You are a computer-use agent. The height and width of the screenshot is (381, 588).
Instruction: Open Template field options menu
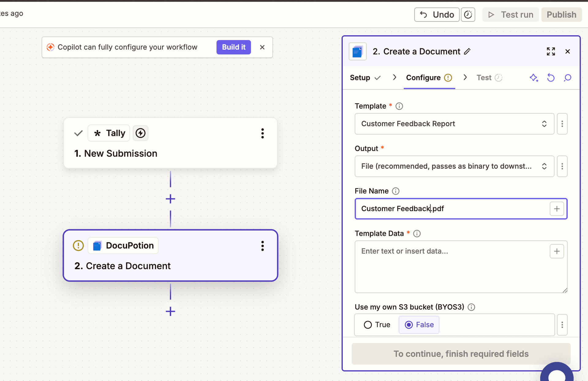point(562,124)
